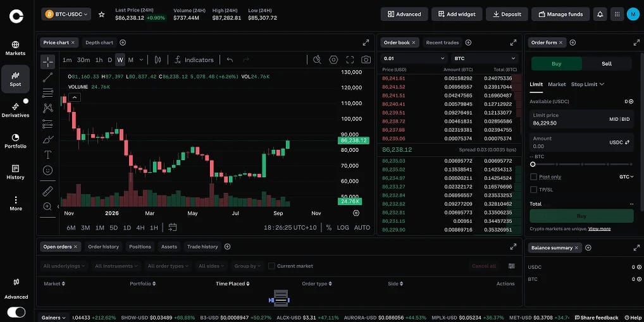Expand the Order book panel
This screenshot has height=322, width=644.
pyautogui.click(x=514, y=43)
